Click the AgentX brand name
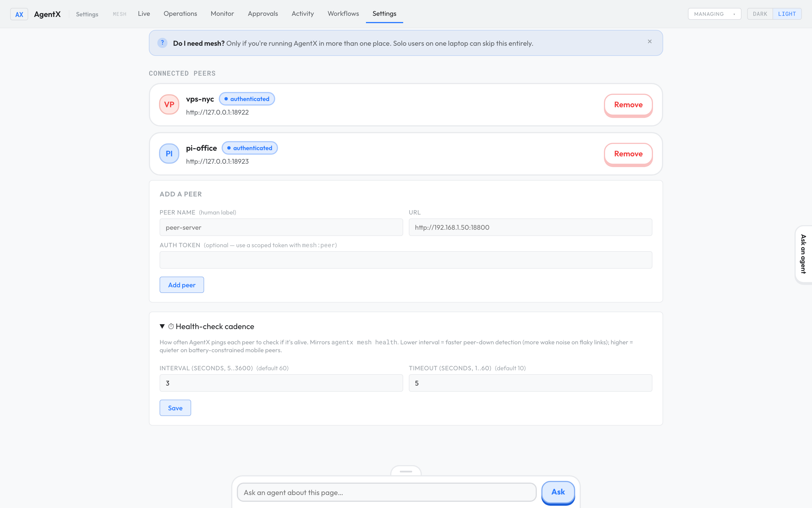This screenshot has height=508, width=812. click(x=47, y=14)
